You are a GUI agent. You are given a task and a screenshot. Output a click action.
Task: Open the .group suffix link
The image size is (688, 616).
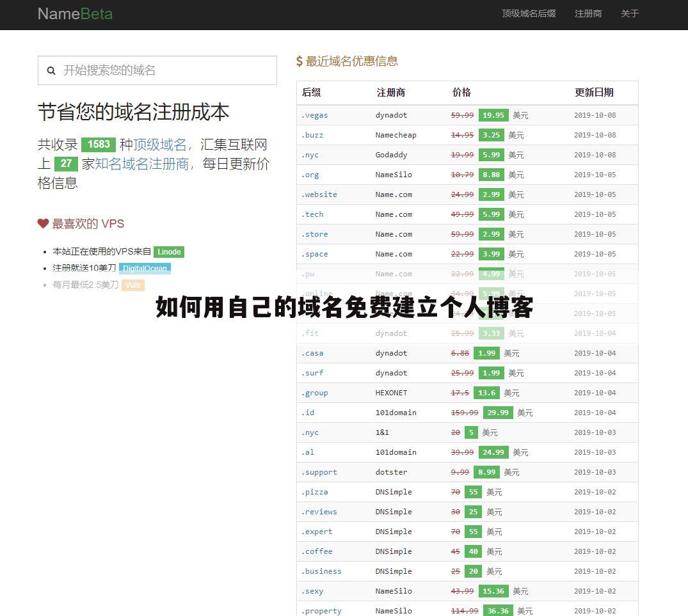(x=315, y=393)
